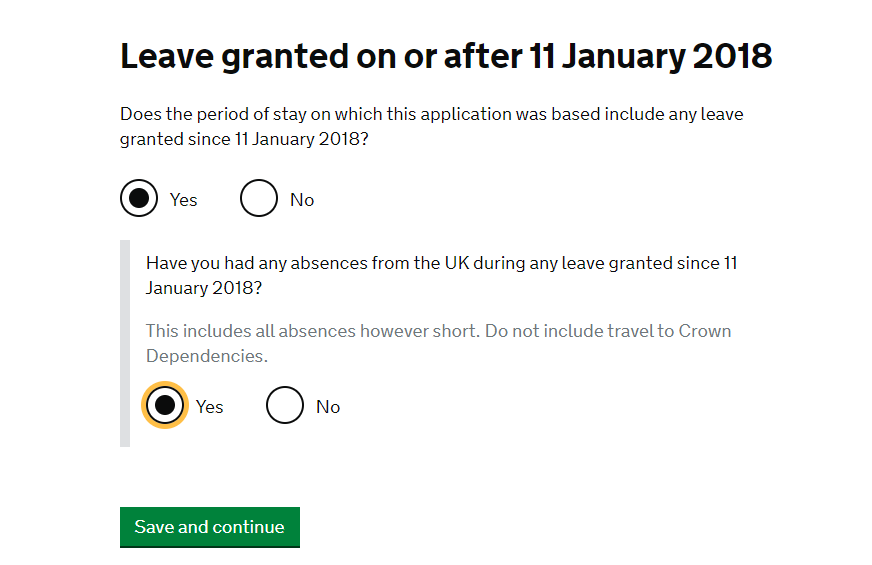872x565 pixels.
Task: Click the 'Yes' label under the absences question
Action: [x=210, y=407]
